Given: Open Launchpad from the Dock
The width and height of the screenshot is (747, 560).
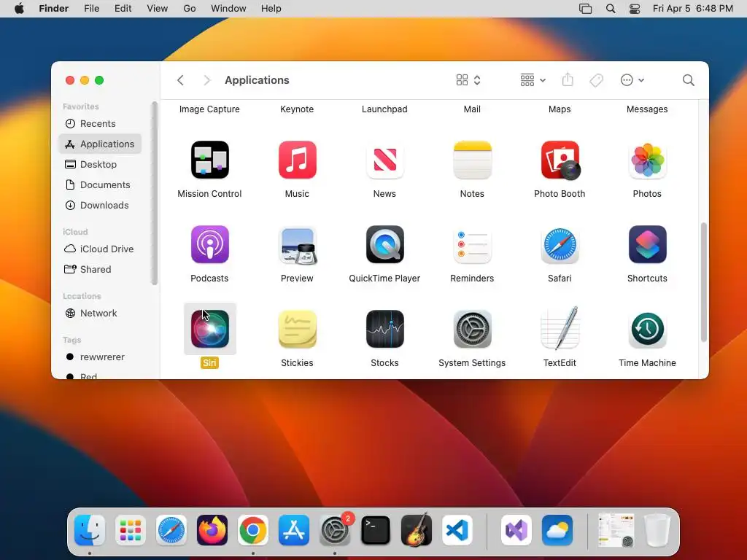Looking at the screenshot, I should (131, 530).
